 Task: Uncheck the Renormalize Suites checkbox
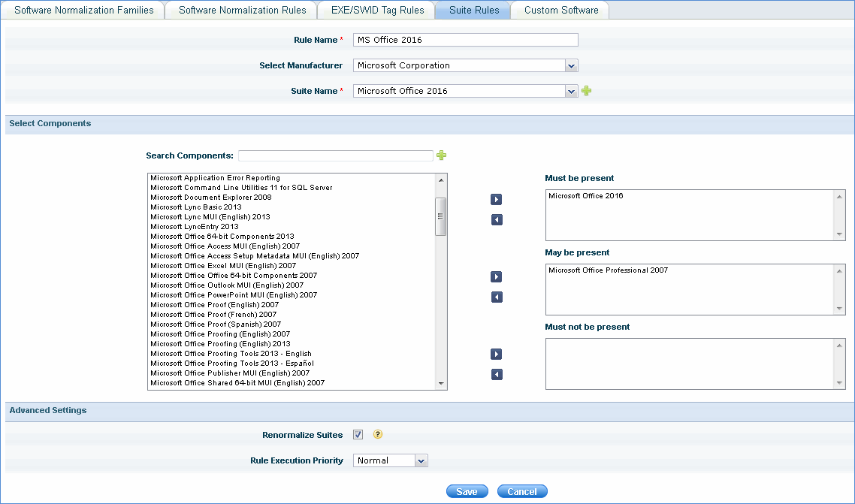coord(358,435)
